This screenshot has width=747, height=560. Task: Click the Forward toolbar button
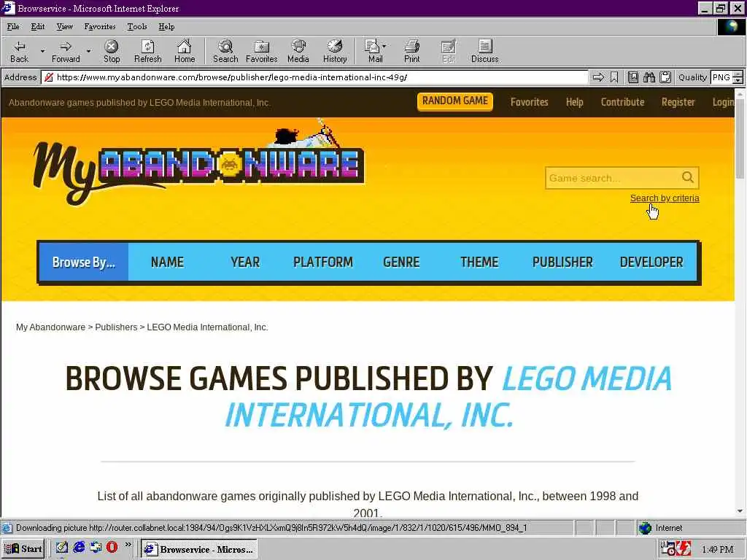pyautogui.click(x=66, y=52)
